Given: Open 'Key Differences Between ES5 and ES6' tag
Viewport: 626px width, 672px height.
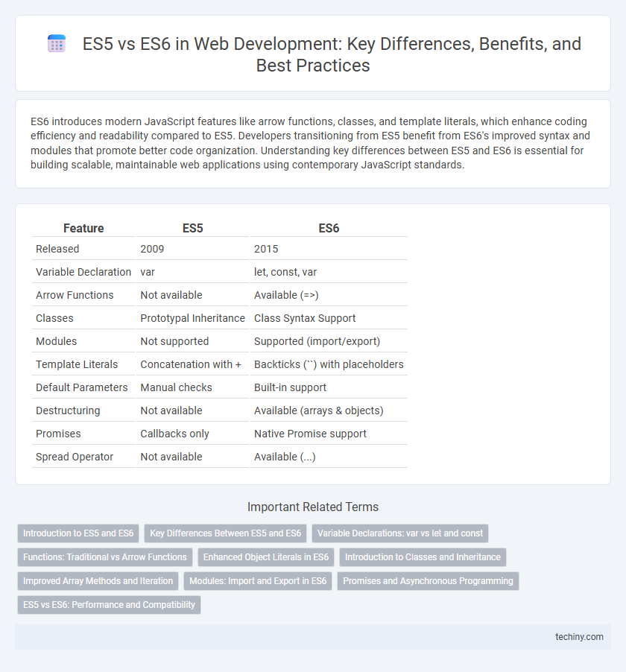Looking at the screenshot, I should [226, 533].
